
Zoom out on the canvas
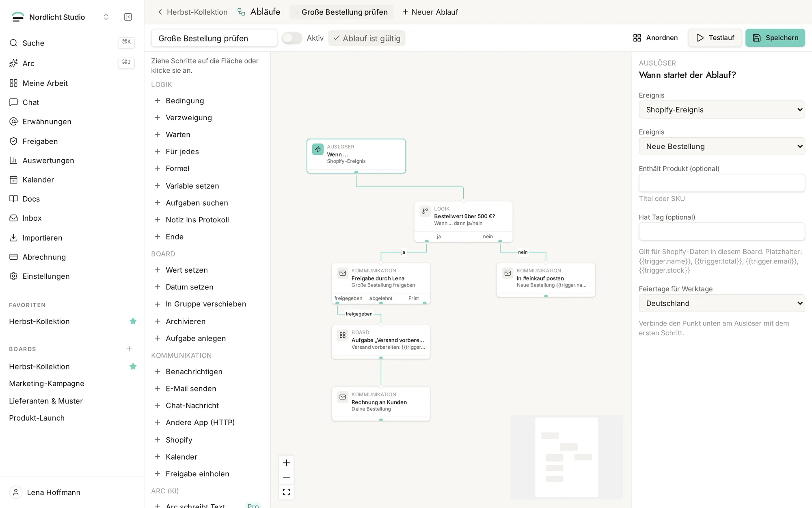click(286, 477)
